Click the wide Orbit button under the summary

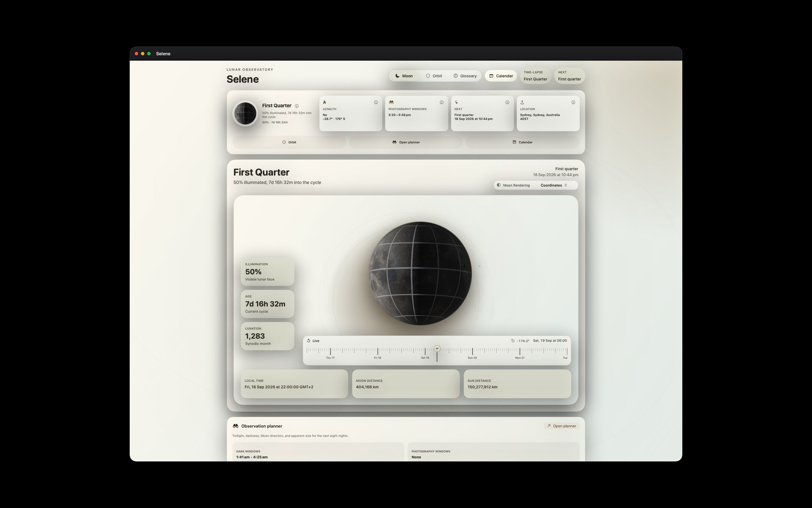289,142
